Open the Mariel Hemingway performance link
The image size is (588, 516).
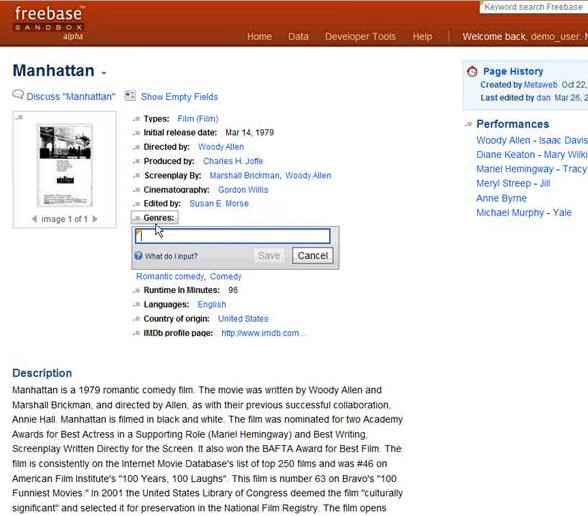click(x=532, y=169)
